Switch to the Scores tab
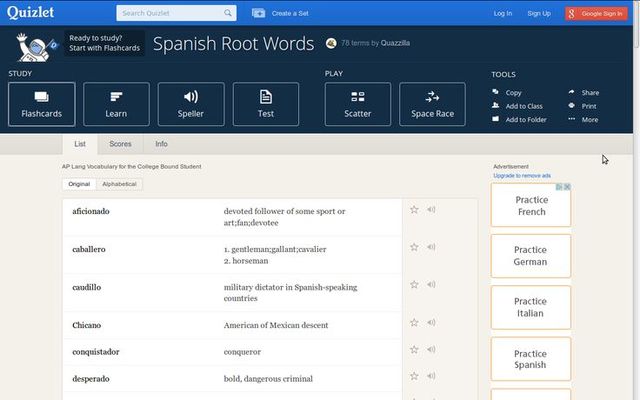Screen dimensions: 640x400 [120, 144]
